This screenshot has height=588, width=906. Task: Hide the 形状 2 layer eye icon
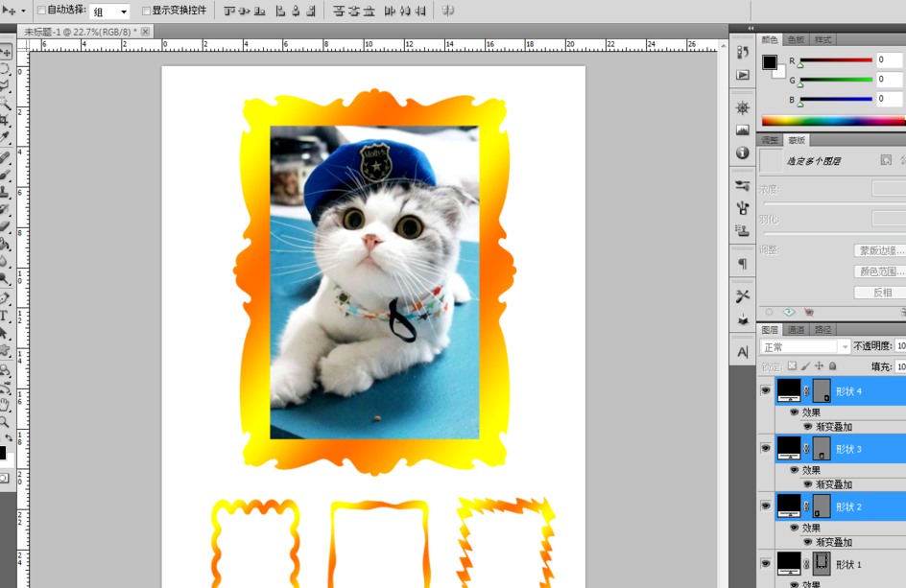[766, 506]
